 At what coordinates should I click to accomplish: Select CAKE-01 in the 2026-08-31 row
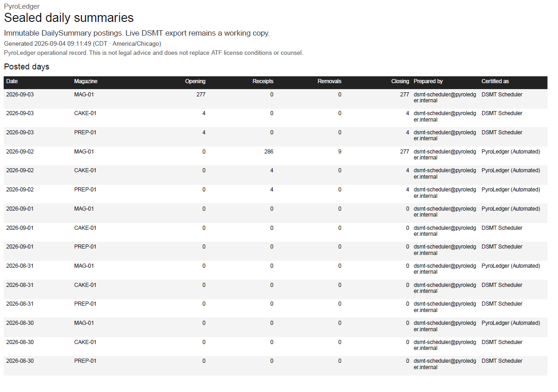coord(85,285)
